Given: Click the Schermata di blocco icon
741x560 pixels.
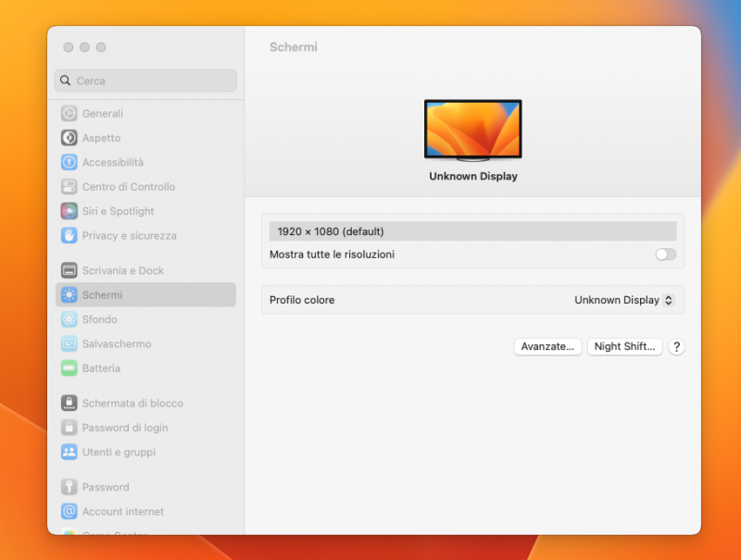Looking at the screenshot, I should click(69, 404).
